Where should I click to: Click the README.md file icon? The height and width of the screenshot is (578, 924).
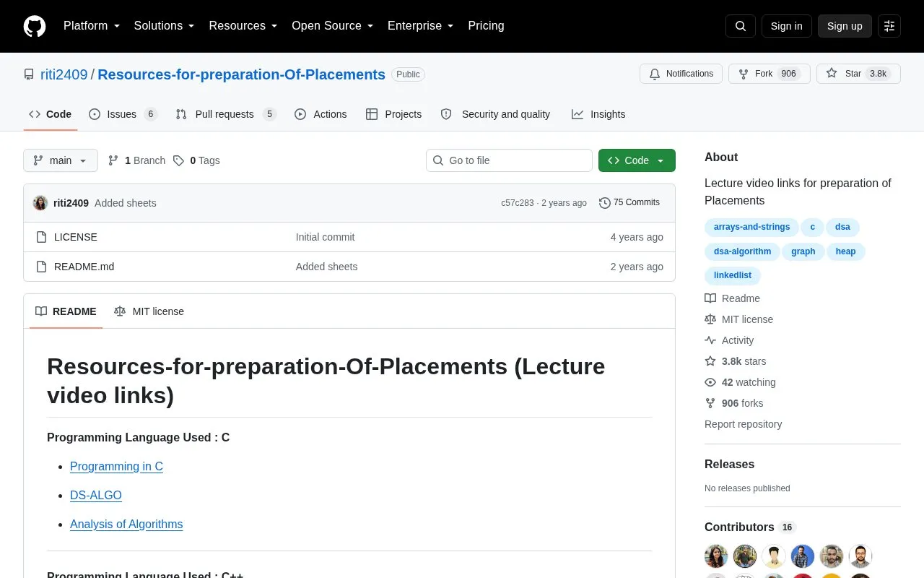[x=41, y=267]
